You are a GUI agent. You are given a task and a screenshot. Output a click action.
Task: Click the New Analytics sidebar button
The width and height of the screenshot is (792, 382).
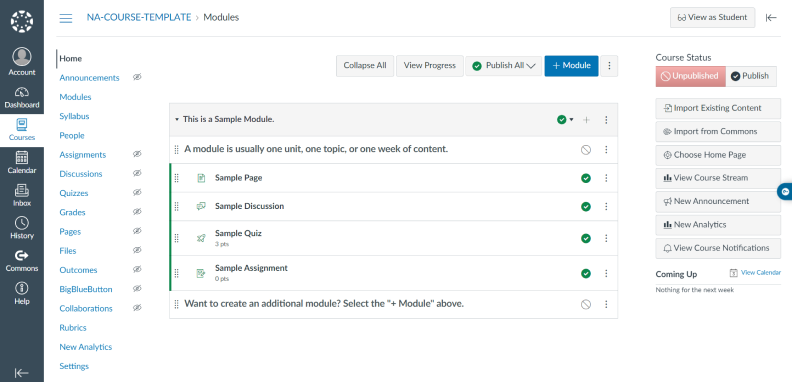[718, 225]
